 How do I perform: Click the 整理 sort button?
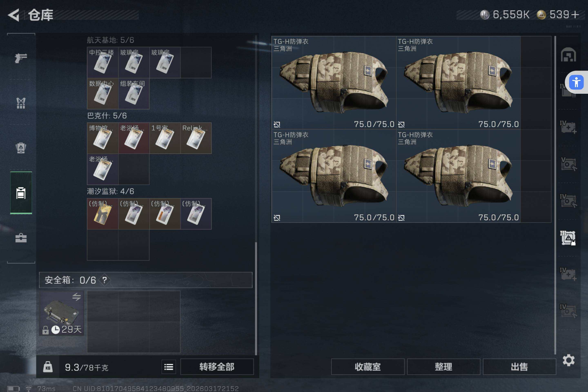pyautogui.click(x=443, y=367)
